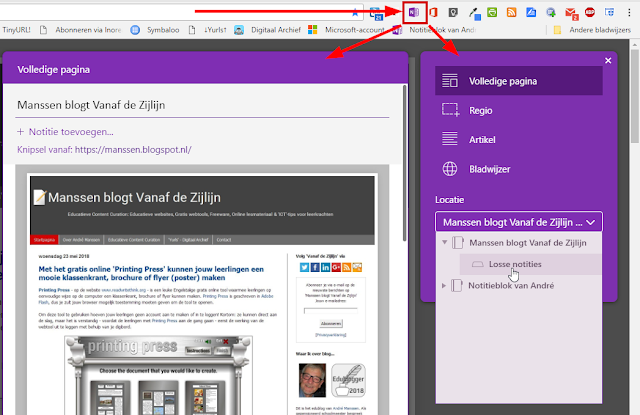This screenshot has width=640, height=415.
Task: Click the eyedropper color picker extension
Action: [474, 13]
